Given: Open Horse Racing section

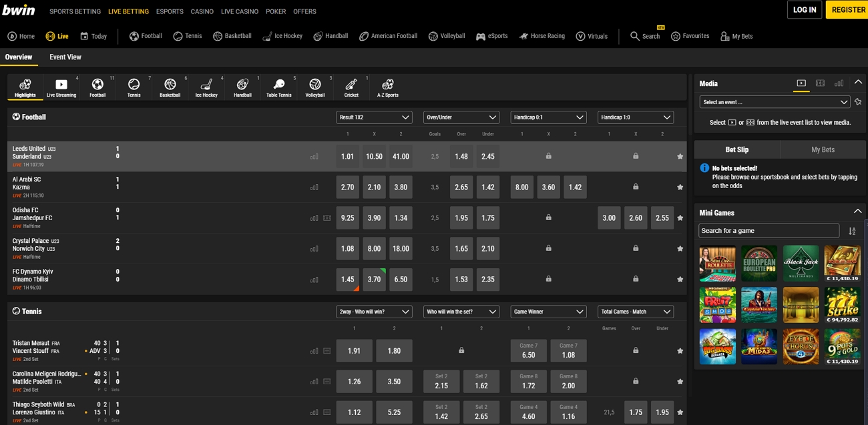Looking at the screenshot, I should 541,36.
